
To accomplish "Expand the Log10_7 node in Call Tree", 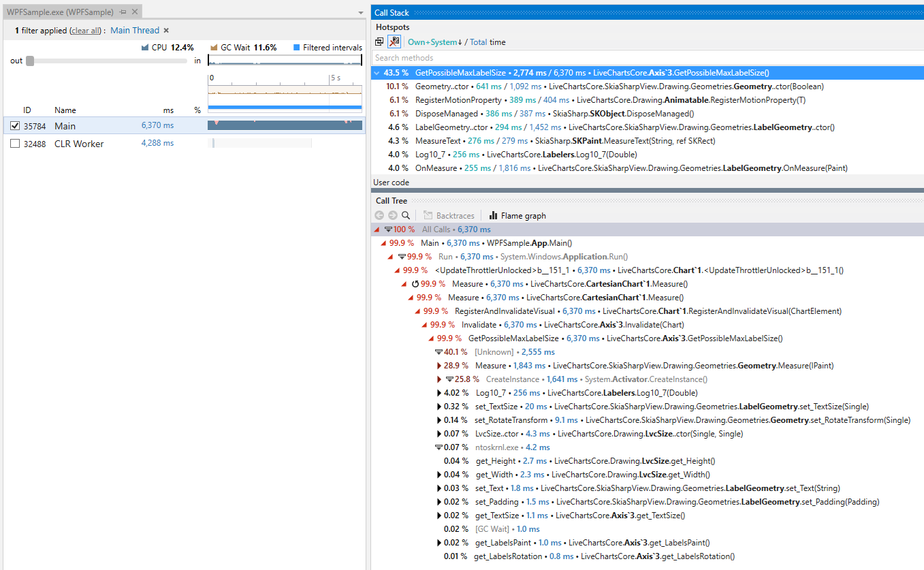I will click(x=439, y=393).
